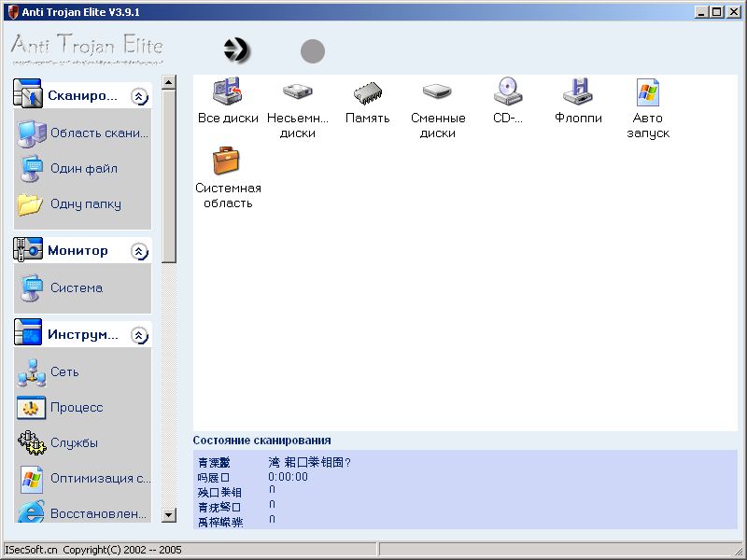The width and height of the screenshot is (747, 560).
Task: Click the Сканиро... section header
Action: pos(82,95)
